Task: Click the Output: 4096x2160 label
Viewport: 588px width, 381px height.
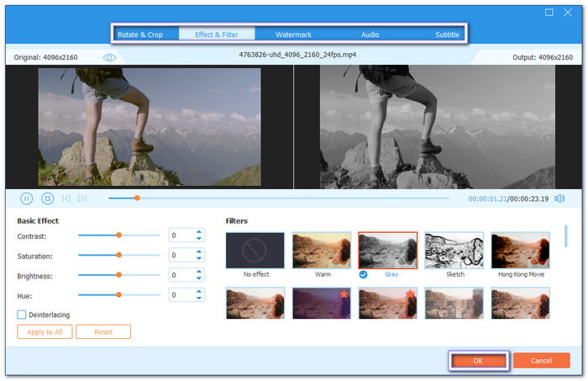Action: (543, 57)
